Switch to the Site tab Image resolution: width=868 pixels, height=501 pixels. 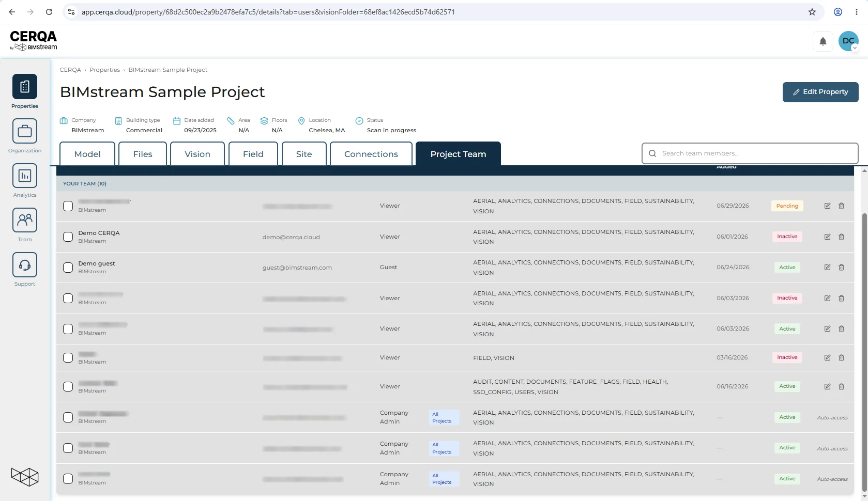click(304, 154)
